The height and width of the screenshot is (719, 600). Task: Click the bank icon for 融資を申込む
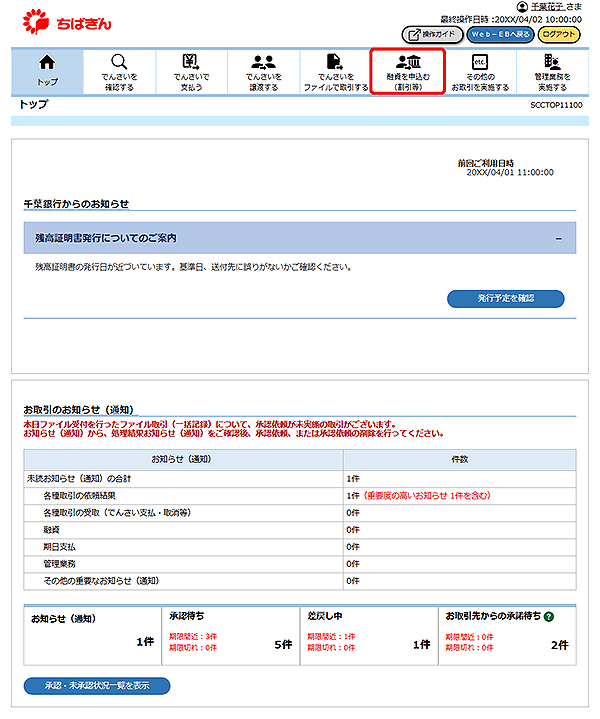coord(407,62)
